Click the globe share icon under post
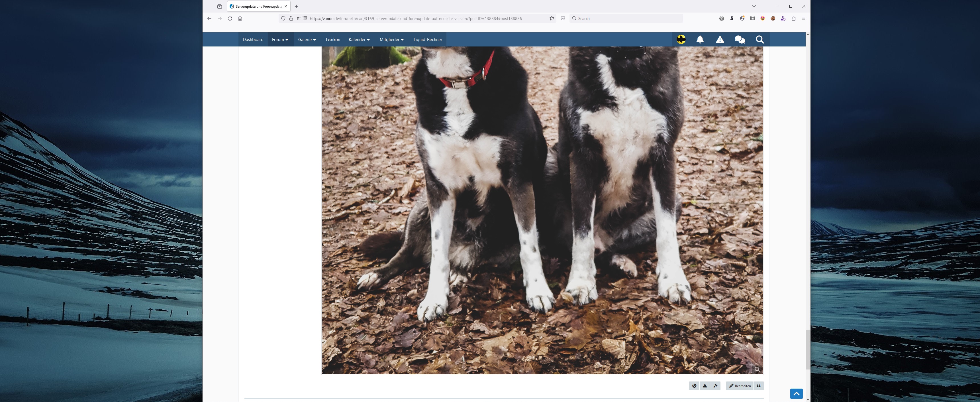Viewport: 980px width, 402px height. 694,386
